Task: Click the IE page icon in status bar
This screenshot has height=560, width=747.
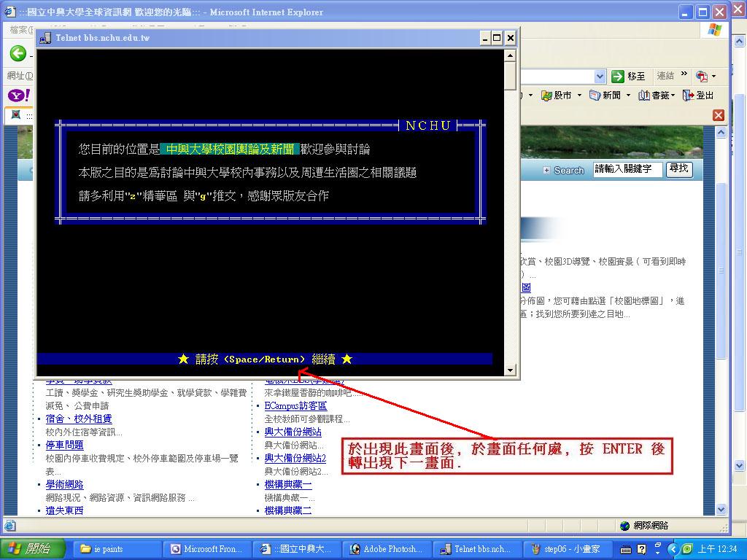Action: pos(10,526)
